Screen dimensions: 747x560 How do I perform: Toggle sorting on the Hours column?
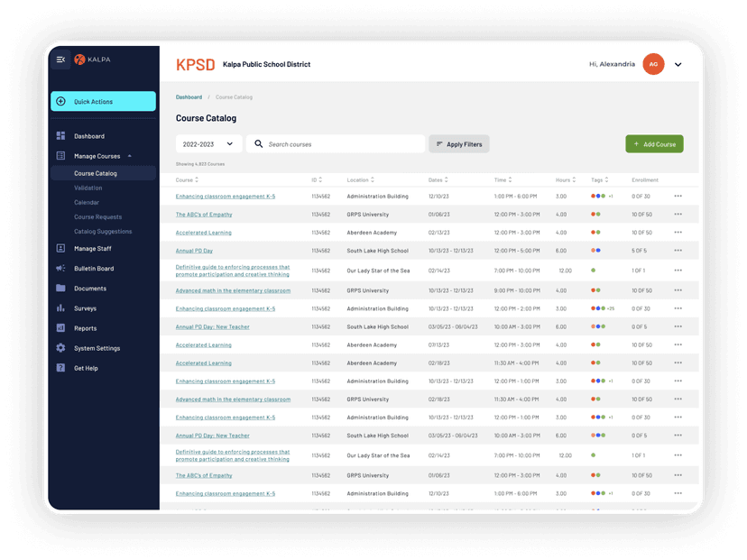[575, 179]
